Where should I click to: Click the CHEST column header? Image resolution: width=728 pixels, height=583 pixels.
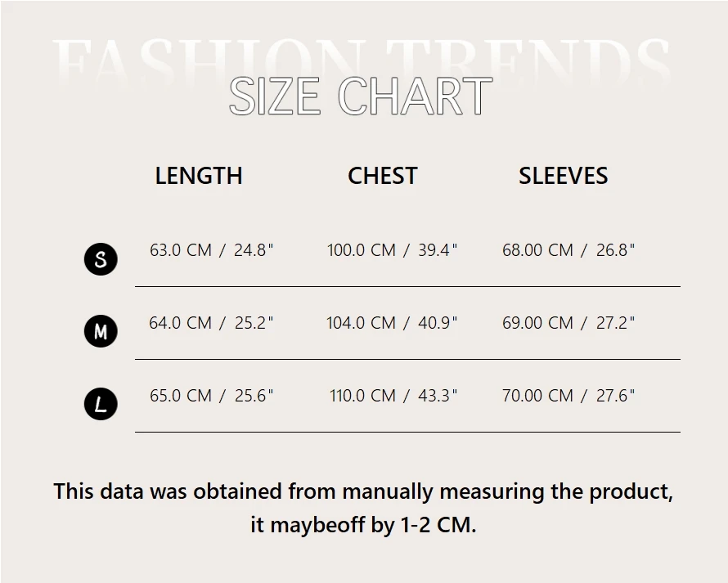click(383, 176)
